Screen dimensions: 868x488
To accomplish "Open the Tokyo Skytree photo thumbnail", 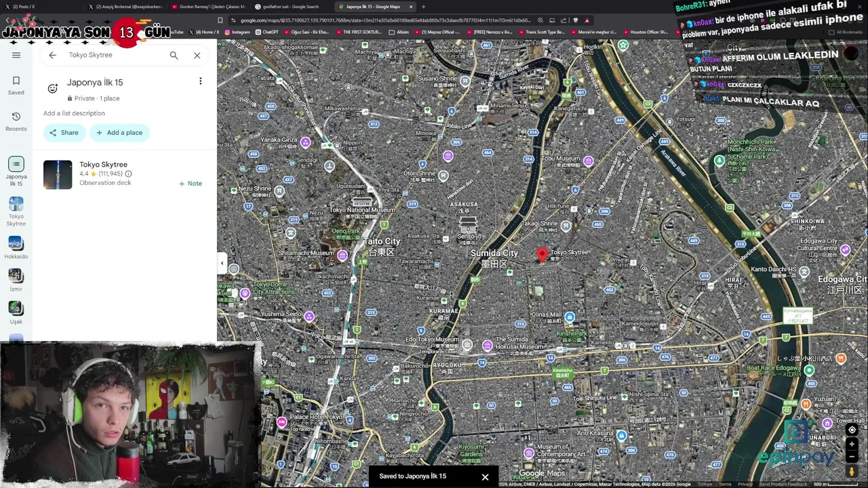I will click(x=58, y=174).
